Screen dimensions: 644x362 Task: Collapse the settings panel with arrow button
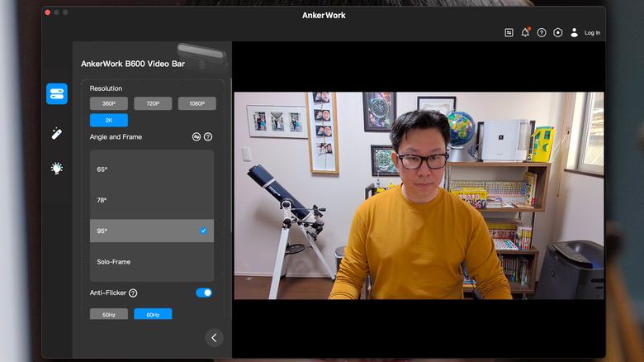(x=214, y=337)
